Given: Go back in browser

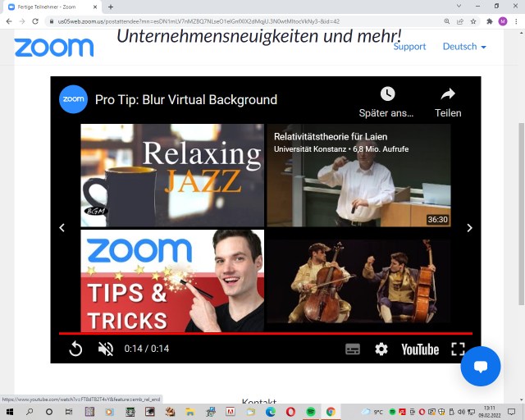Looking at the screenshot, I should [x=9, y=21].
